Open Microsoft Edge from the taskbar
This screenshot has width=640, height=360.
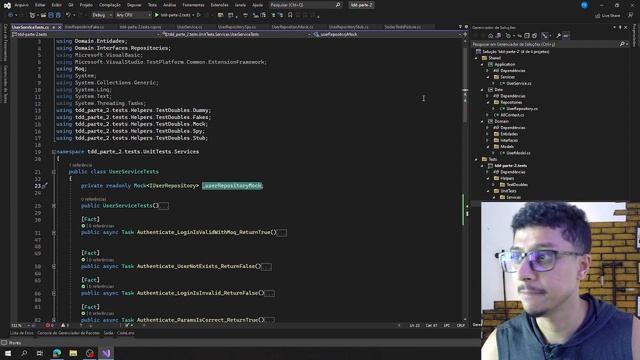57,353
